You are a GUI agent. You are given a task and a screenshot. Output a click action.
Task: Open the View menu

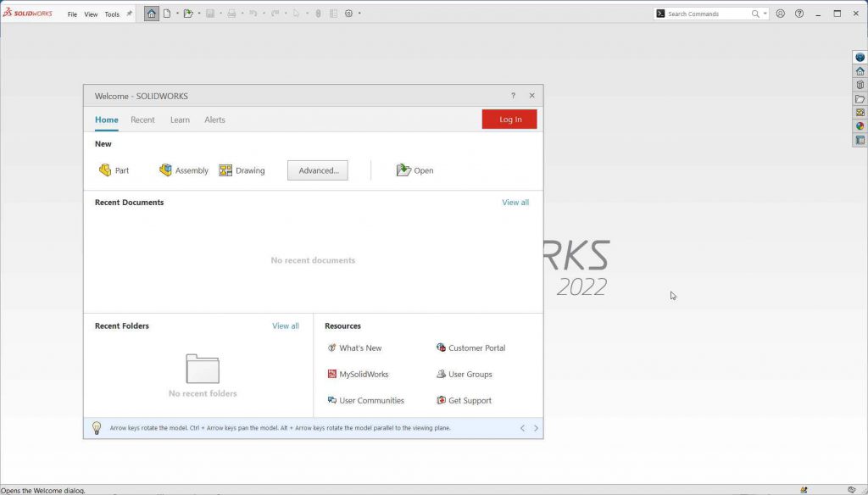coord(91,14)
